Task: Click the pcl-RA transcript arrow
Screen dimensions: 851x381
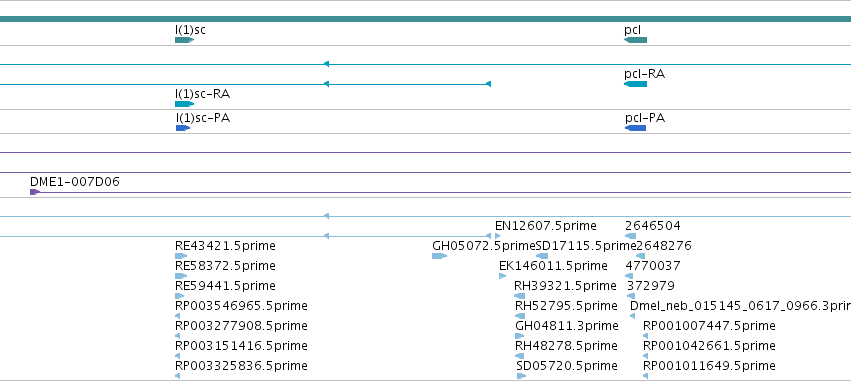Action: click(x=636, y=84)
